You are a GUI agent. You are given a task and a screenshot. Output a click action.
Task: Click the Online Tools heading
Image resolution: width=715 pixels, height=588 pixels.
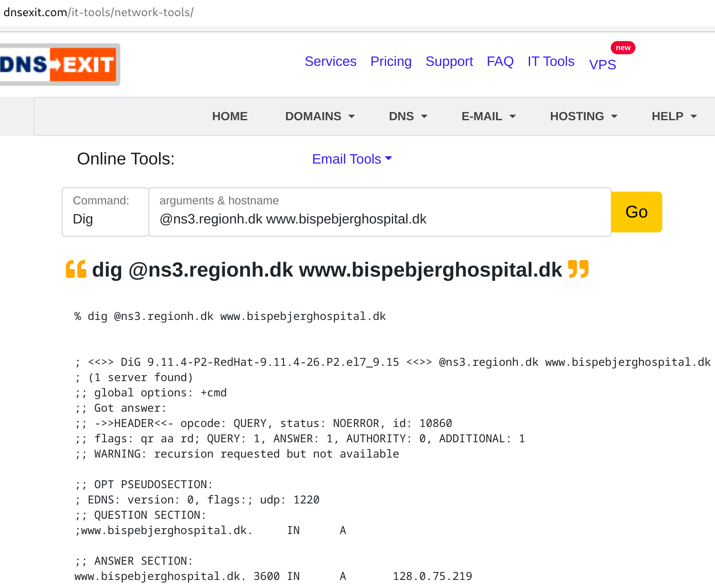(126, 159)
